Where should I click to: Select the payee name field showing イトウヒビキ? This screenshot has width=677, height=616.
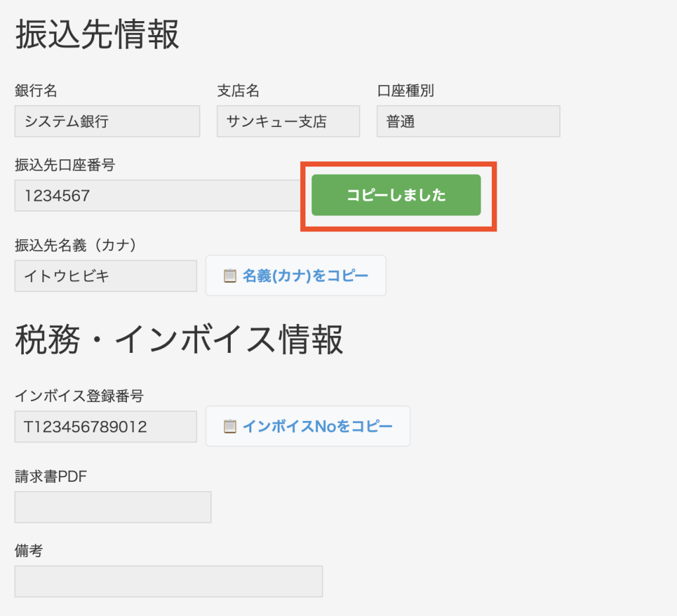click(x=105, y=276)
